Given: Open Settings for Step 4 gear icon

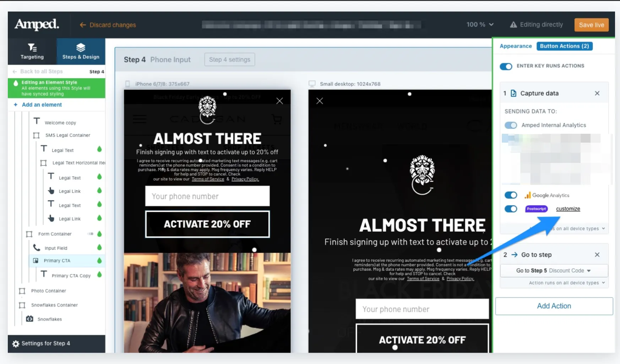Looking at the screenshot, I should pyautogui.click(x=16, y=343).
